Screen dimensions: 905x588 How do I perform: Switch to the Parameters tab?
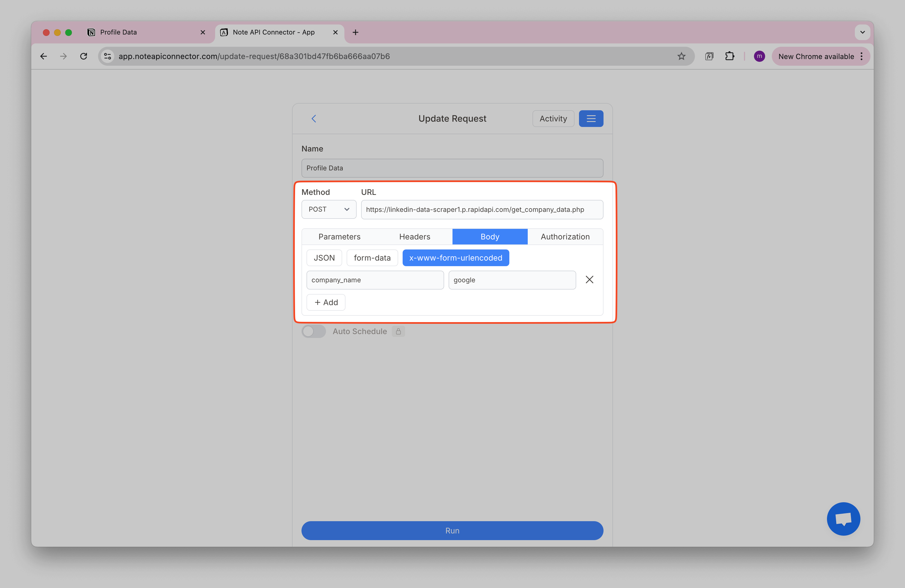[339, 237]
